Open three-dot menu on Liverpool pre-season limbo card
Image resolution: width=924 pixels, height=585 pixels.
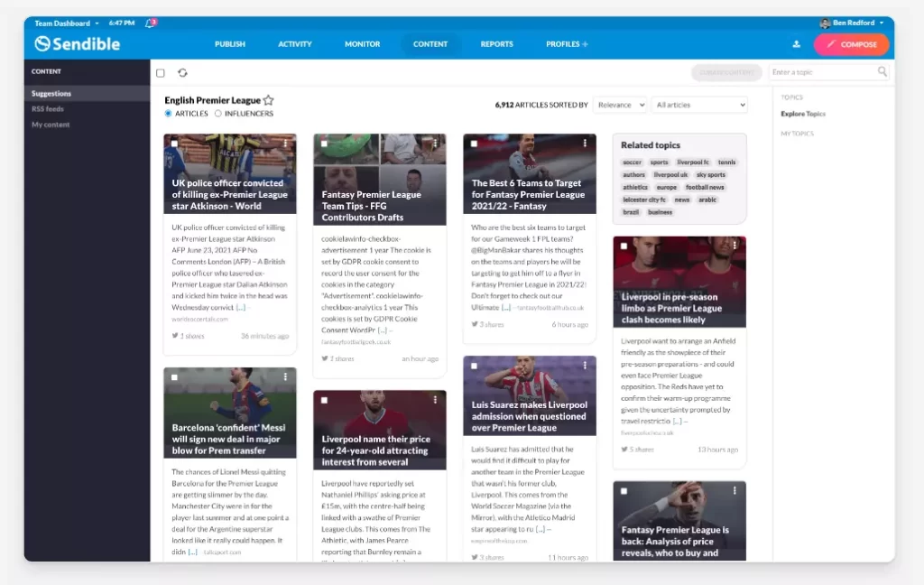tap(735, 246)
